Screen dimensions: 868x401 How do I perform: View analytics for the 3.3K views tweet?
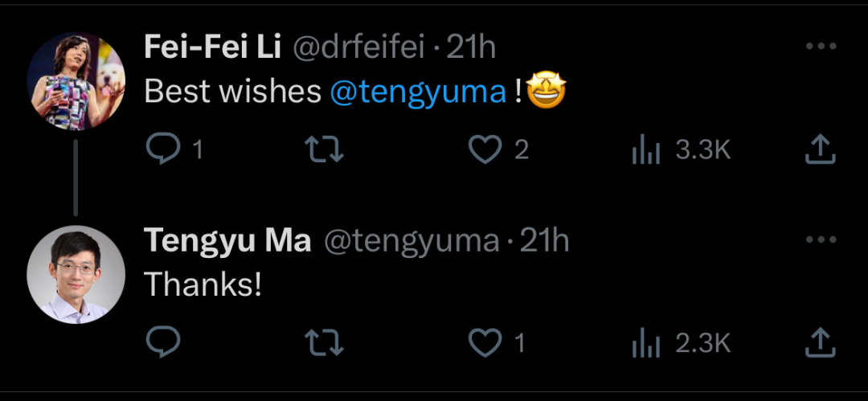click(x=646, y=150)
